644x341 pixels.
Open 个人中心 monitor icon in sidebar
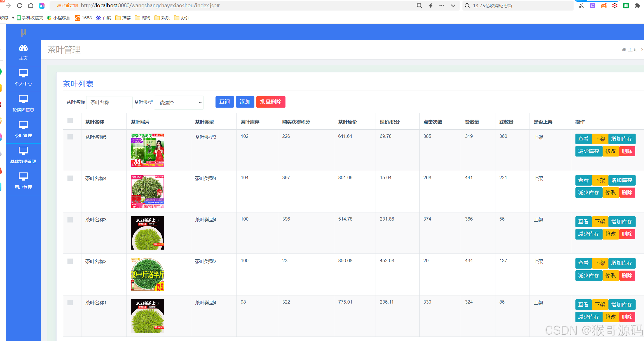[x=23, y=74]
